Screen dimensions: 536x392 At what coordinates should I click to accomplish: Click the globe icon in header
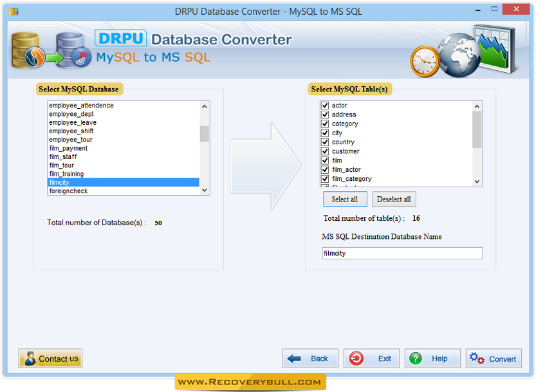point(459,55)
